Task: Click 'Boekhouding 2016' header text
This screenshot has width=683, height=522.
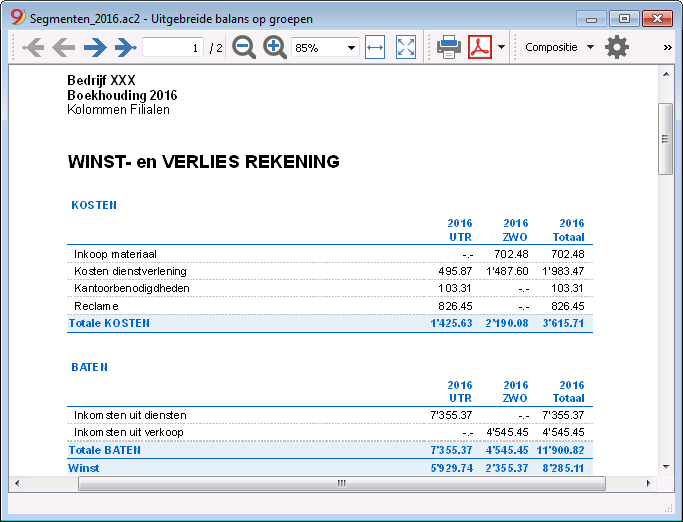Action: point(122,95)
